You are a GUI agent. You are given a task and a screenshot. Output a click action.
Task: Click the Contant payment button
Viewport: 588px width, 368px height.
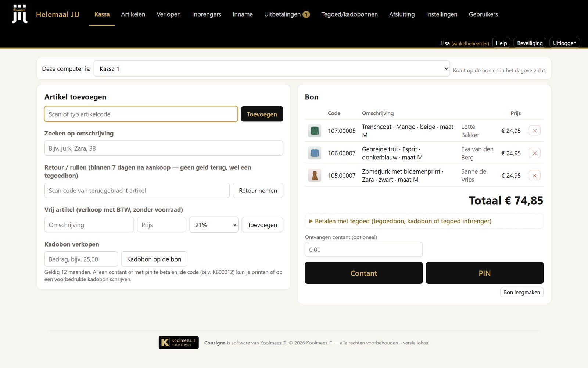364,273
